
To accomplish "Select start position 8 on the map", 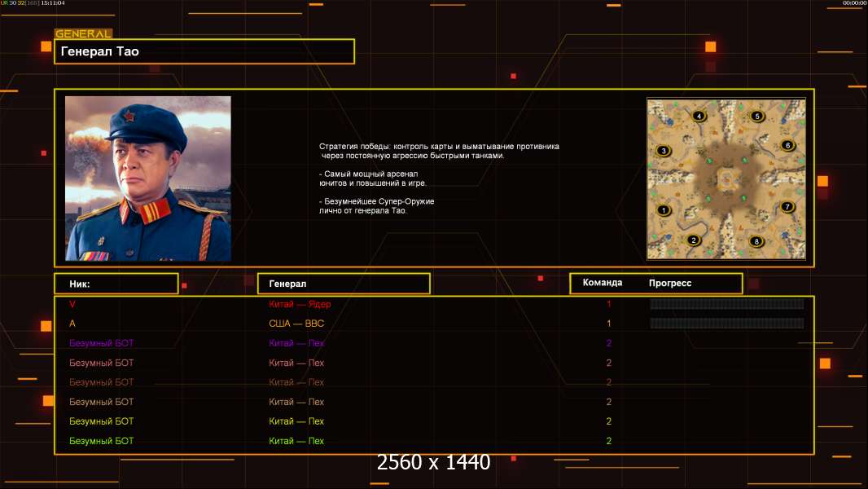I will tap(756, 241).
